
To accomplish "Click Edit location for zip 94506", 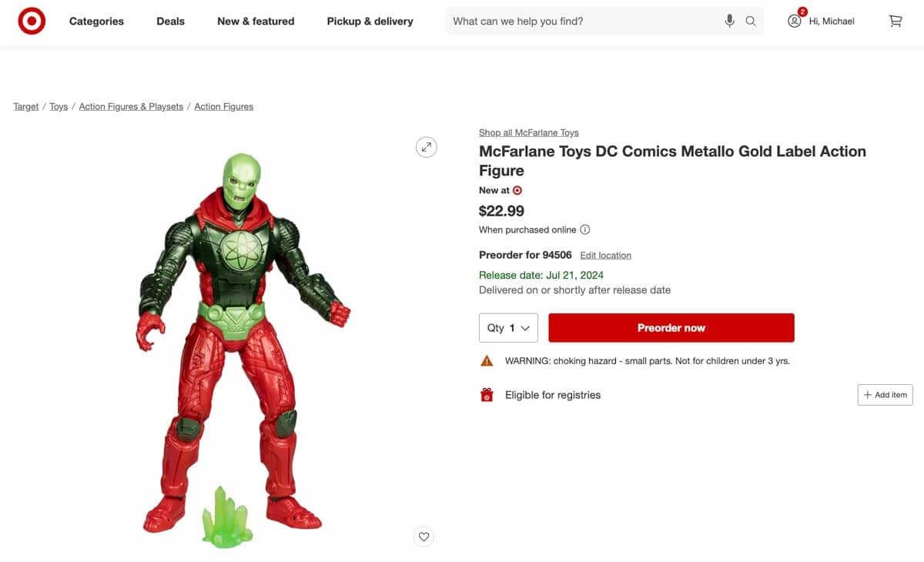I will (x=605, y=255).
